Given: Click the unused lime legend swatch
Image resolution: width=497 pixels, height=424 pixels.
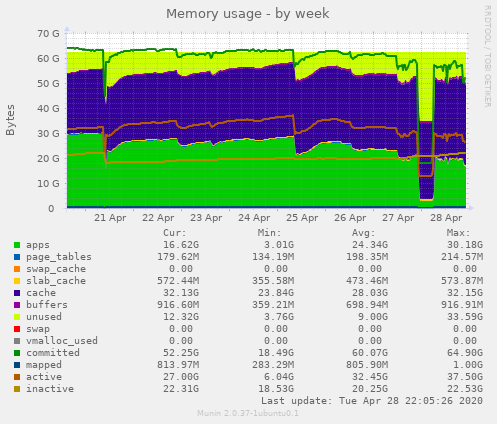Looking at the screenshot, I should coord(17,317).
